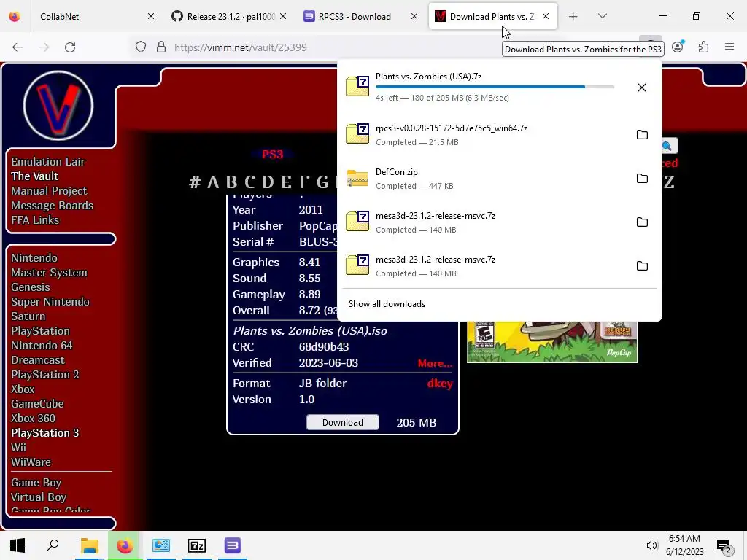Screen dimensions: 747x560
Task: Cancel the Plants vs. Zombies (USA).7z download
Action: pos(642,87)
